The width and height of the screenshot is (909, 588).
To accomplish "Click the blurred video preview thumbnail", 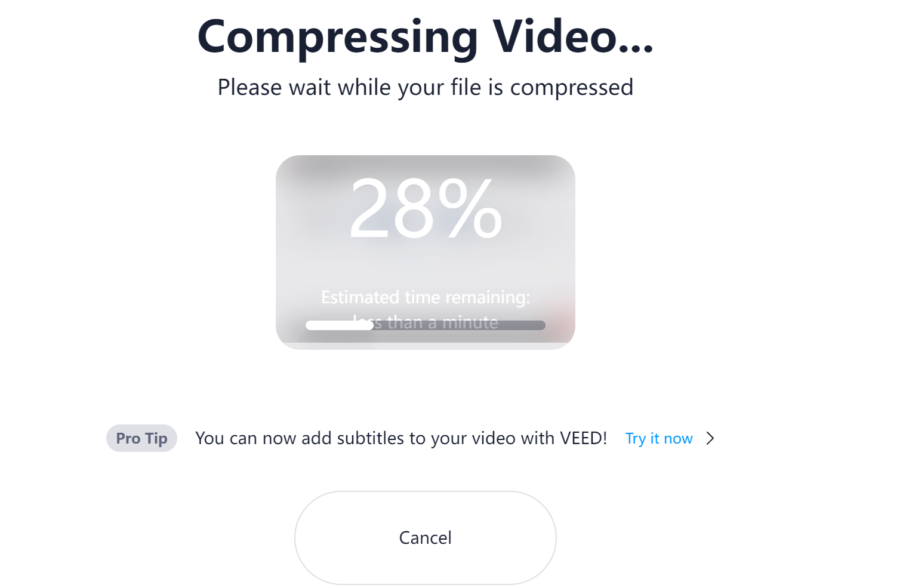I will (x=425, y=252).
